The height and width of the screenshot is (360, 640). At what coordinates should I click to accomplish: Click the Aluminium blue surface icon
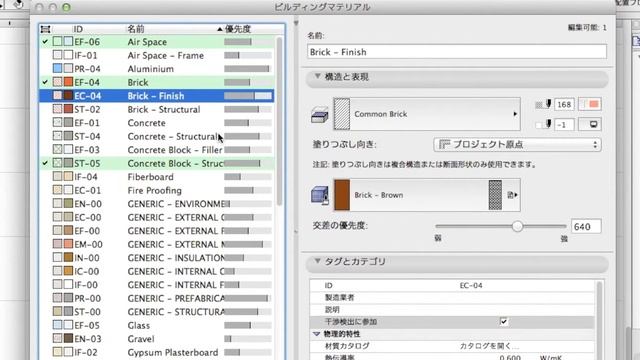[58, 69]
